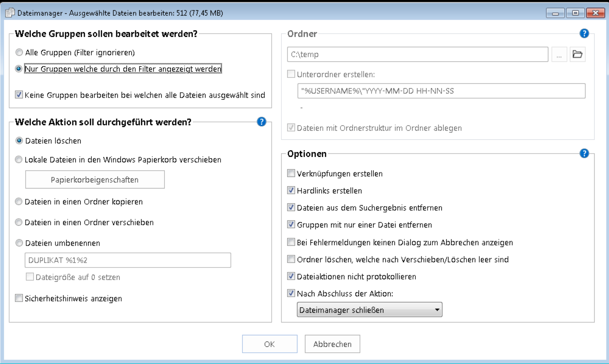Image resolution: width=609 pixels, height=364 pixels.
Task: Click the OK button
Action: click(x=269, y=344)
